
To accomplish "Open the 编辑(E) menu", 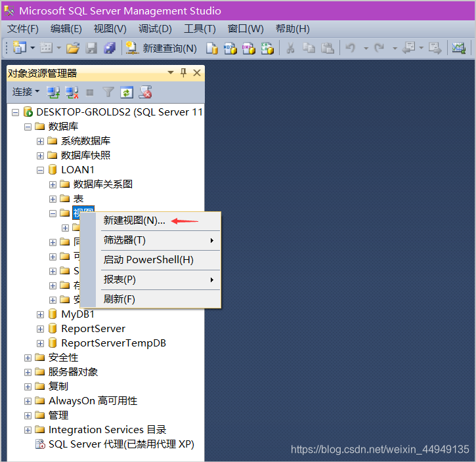I will coord(66,29).
